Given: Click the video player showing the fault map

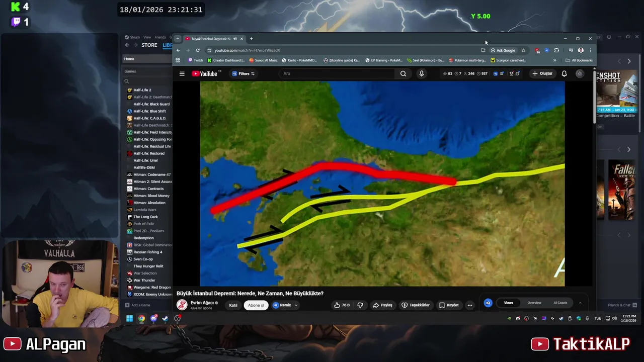Looking at the screenshot, I should pos(382,184).
